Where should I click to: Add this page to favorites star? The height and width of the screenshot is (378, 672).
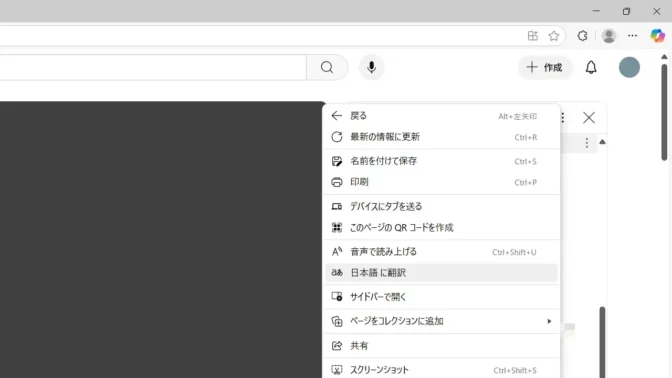pyautogui.click(x=554, y=36)
